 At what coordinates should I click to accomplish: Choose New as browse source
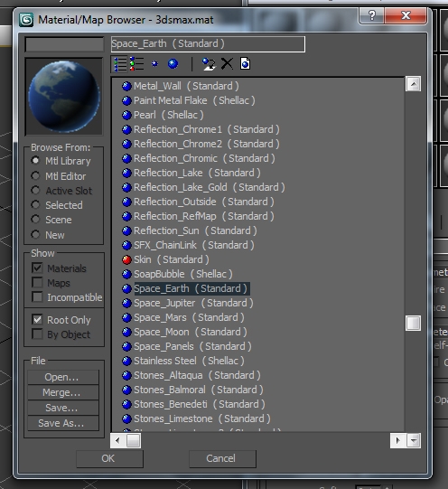pos(35,234)
